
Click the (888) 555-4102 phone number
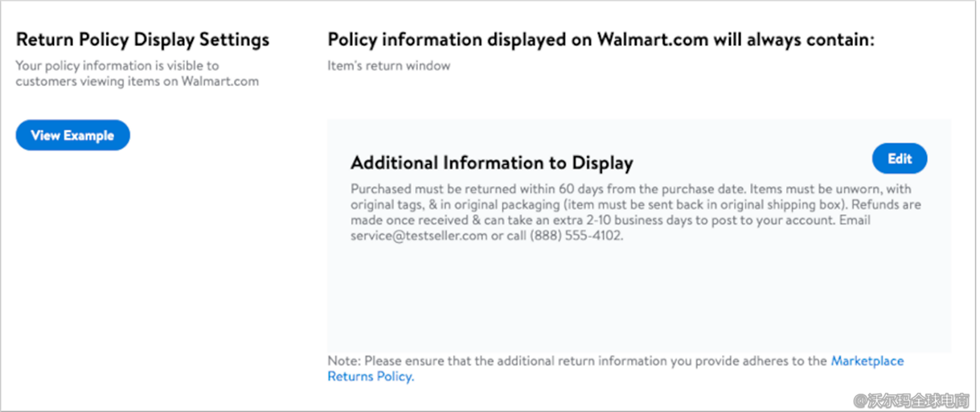(x=576, y=237)
